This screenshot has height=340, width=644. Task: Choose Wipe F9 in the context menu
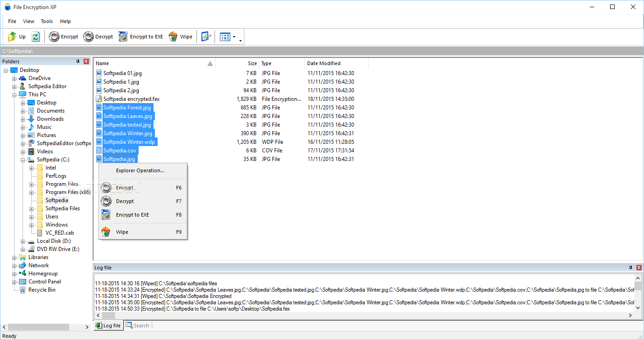(143, 232)
